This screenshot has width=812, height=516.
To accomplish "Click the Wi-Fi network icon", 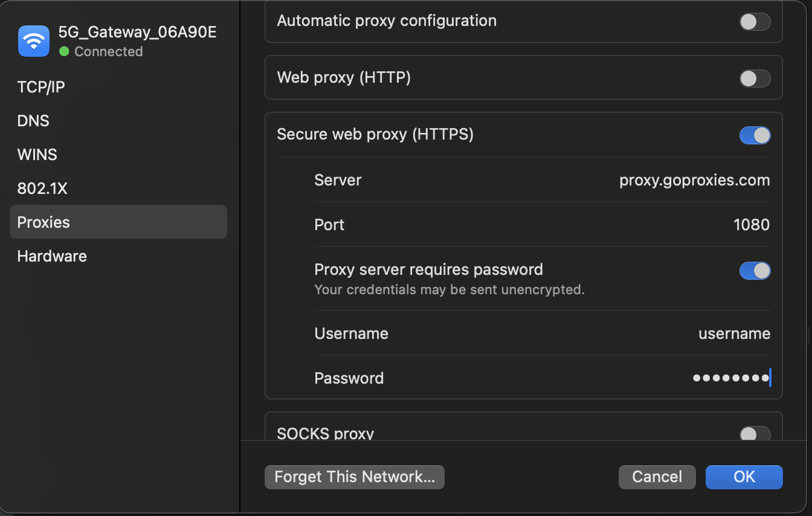I will [34, 41].
